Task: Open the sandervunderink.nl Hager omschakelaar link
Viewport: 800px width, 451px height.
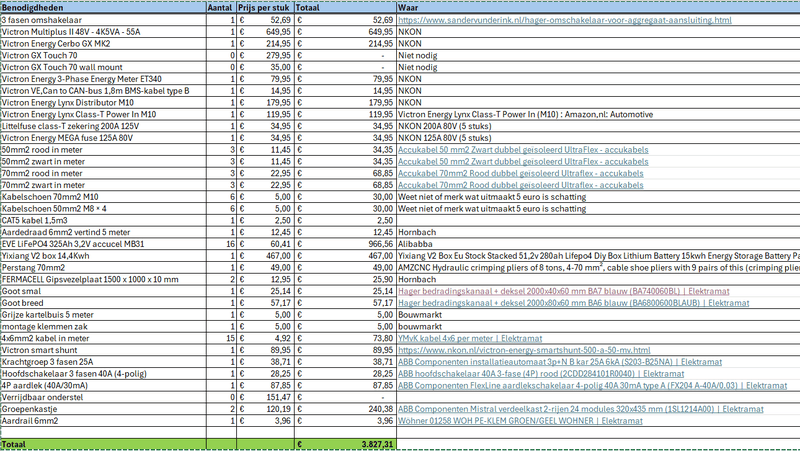Action: pyautogui.click(x=564, y=20)
